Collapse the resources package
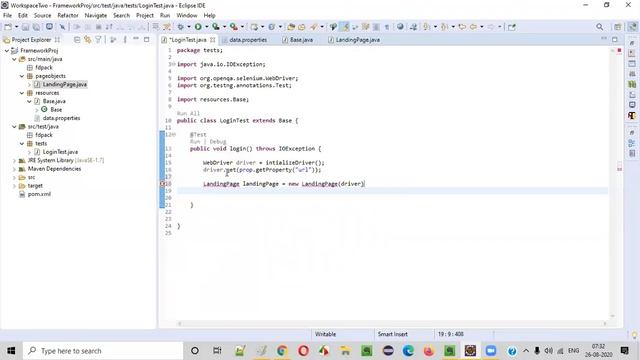640x360 pixels. [22, 93]
